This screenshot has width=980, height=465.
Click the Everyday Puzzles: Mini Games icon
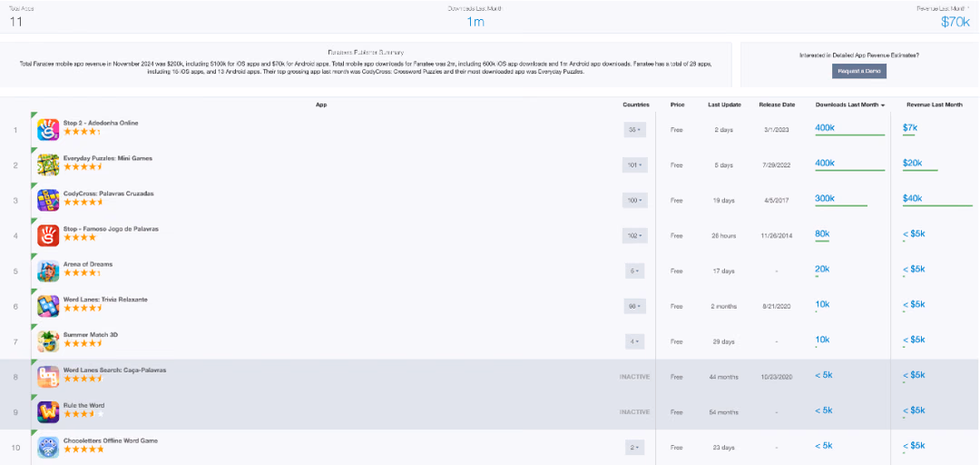(x=48, y=165)
